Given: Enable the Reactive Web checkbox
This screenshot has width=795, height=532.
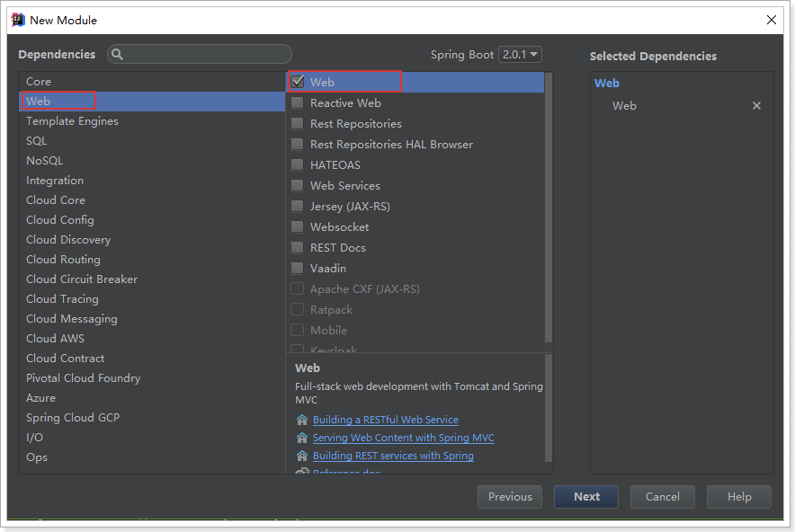Looking at the screenshot, I should tap(297, 102).
